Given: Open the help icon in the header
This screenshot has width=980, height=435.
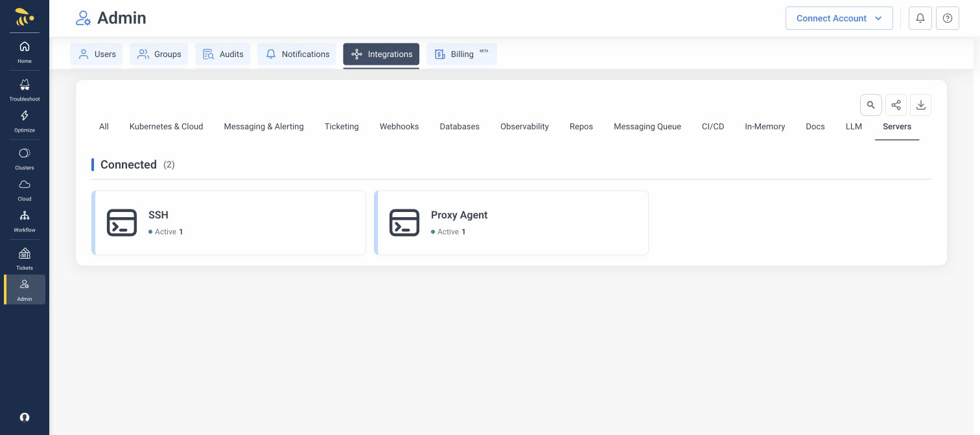Looking at the screenshot, I should (948, 18).
